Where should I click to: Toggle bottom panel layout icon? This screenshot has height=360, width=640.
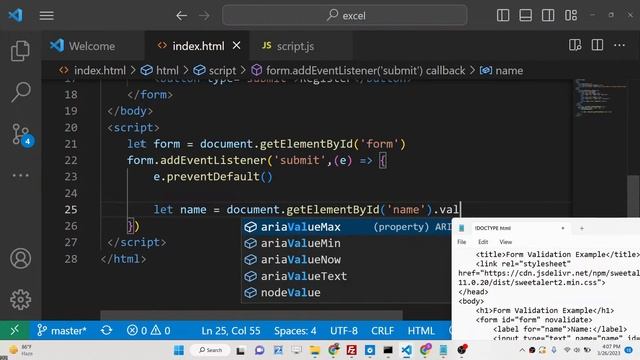pyautogui.click(x=525, y=16)
